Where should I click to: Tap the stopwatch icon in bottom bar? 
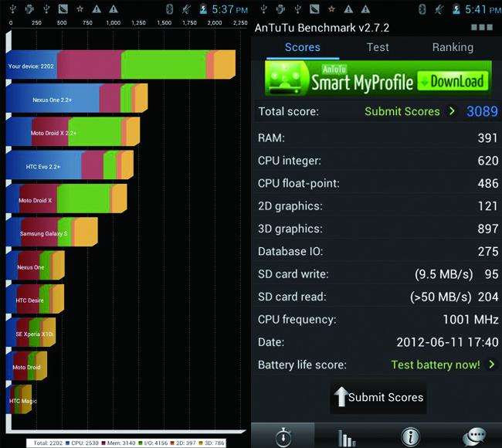click(283, 436)
